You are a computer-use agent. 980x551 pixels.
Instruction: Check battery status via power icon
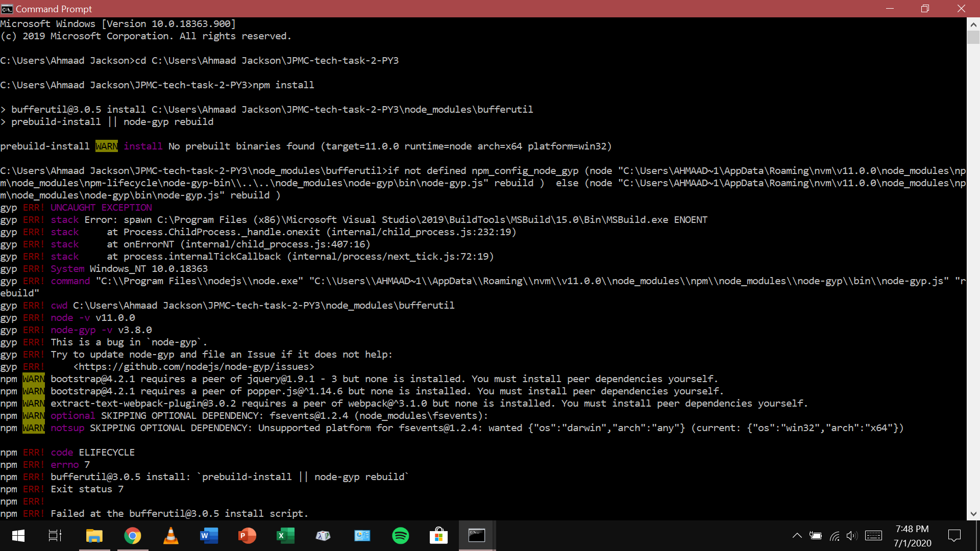816,536
